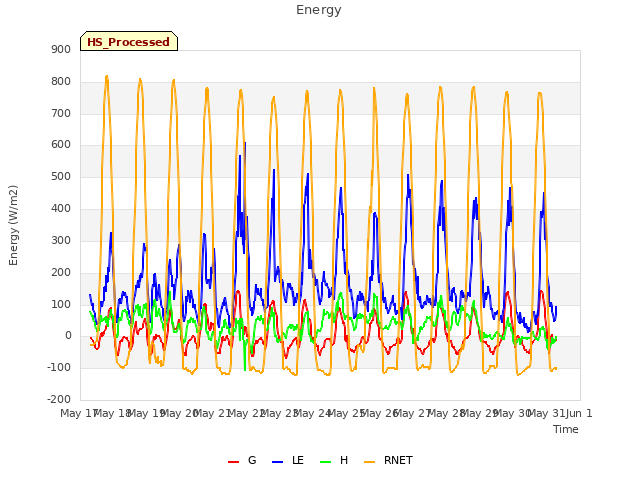Click the green H legend color marker
This screenshot has height=480, width=640.
tap(325, 462)
